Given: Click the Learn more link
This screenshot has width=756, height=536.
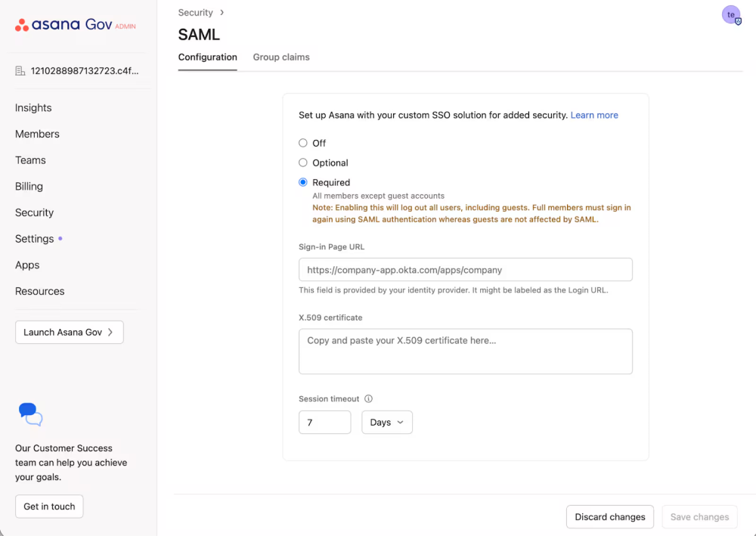Looking at the screenshot, I should [594, 116].
